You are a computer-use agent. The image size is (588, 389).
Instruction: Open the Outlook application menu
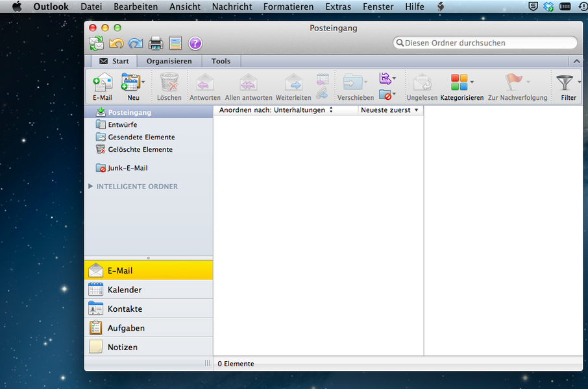click(51, 6)
